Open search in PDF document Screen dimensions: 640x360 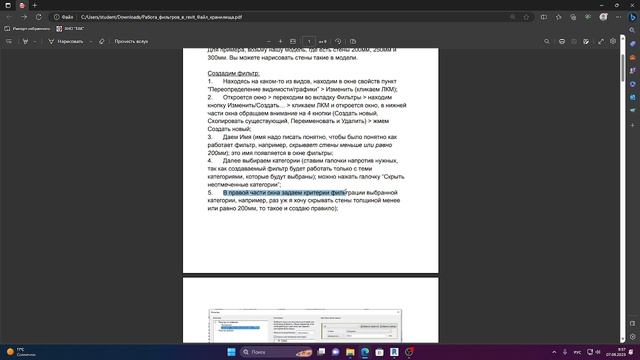click(547, 41)
